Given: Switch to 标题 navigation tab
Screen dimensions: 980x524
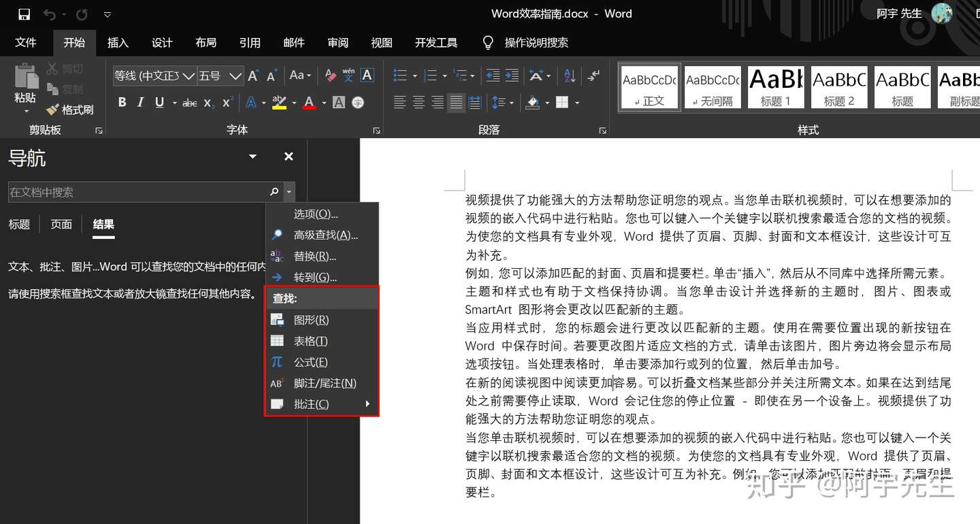Looking at the screenshot, I should pos(19,224).
